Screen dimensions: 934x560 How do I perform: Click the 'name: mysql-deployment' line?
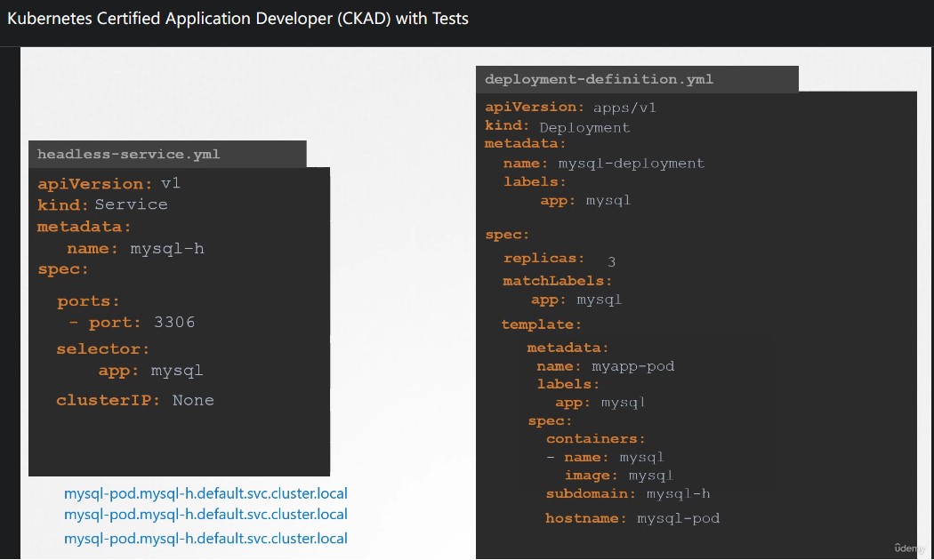(x=604, y=163)
